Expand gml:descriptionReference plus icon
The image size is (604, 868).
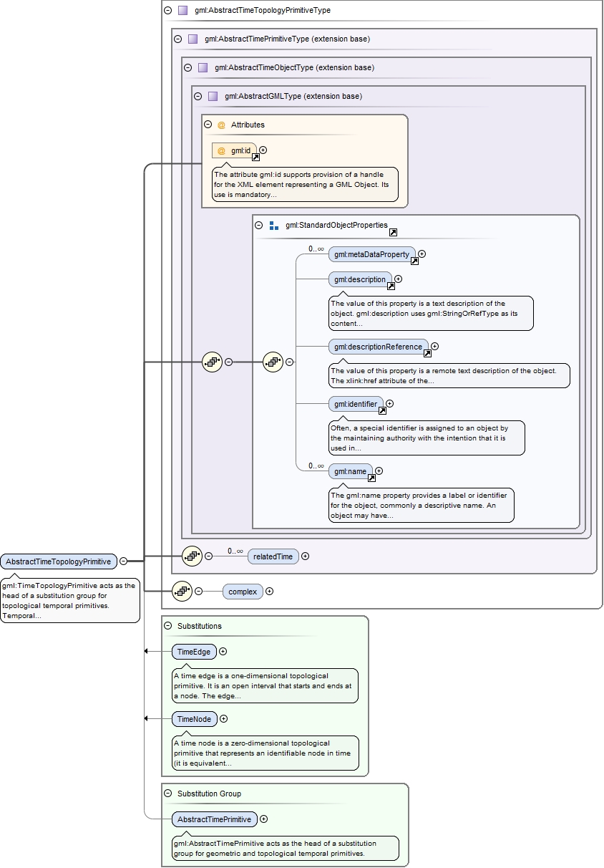tap(434, 347)
